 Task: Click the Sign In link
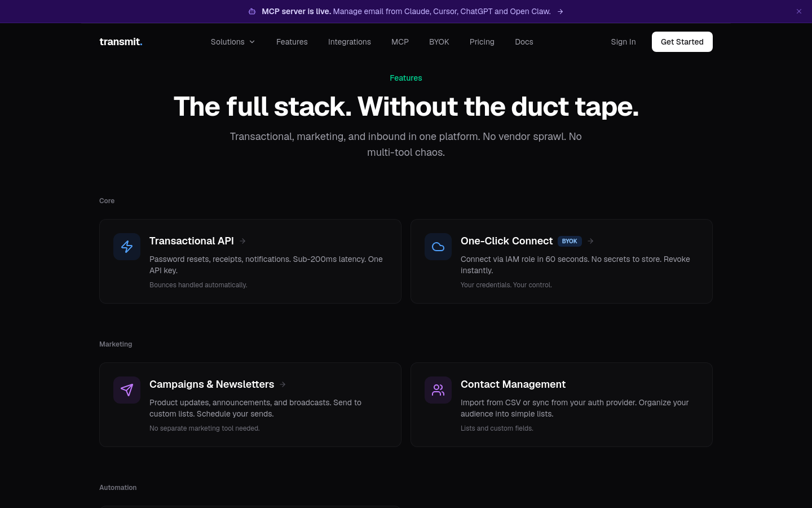pos(623,42)
